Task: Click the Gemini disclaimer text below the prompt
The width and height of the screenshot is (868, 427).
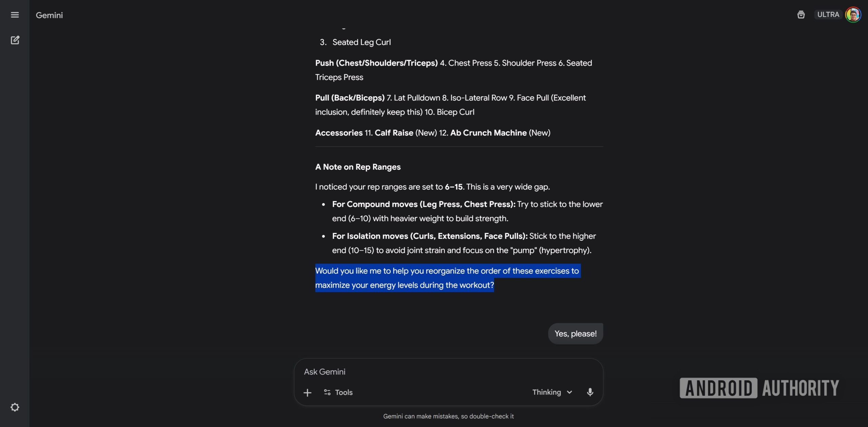Action: pos(449,416)
